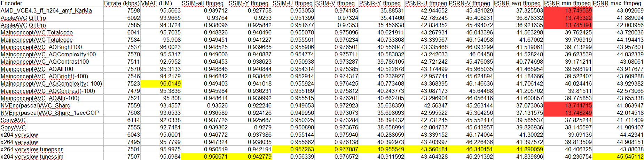Select the SSIM-all value 0.93526
The height and width of the screenshot is (160, 644).
pos(205,106)
